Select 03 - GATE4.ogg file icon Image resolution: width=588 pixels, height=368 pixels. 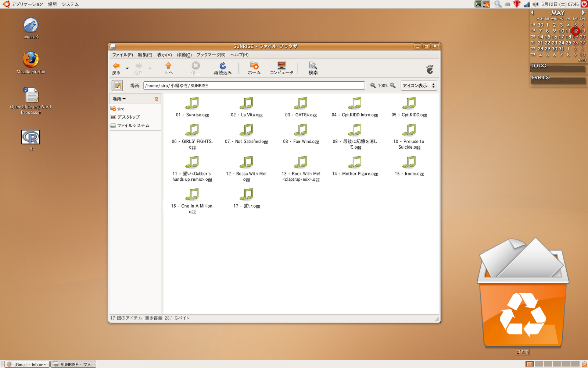point(301,103)
